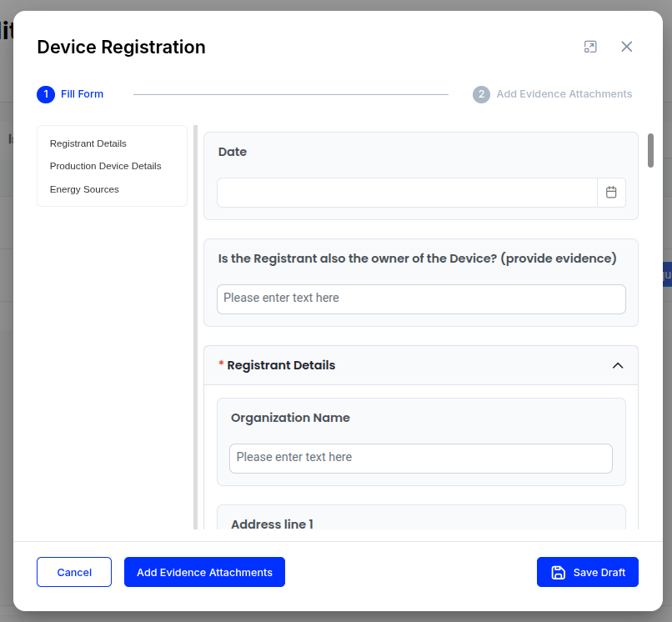The height and width of the screenshot is (622, 672).
Task: Click the blue Add Evidence Attachments button
Action: point(204,572)
